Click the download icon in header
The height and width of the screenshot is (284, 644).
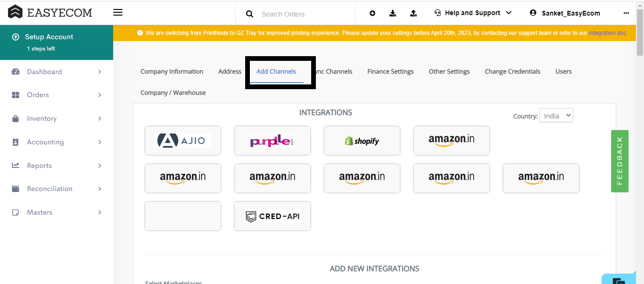pyautogui.click(x=393, y=13)
